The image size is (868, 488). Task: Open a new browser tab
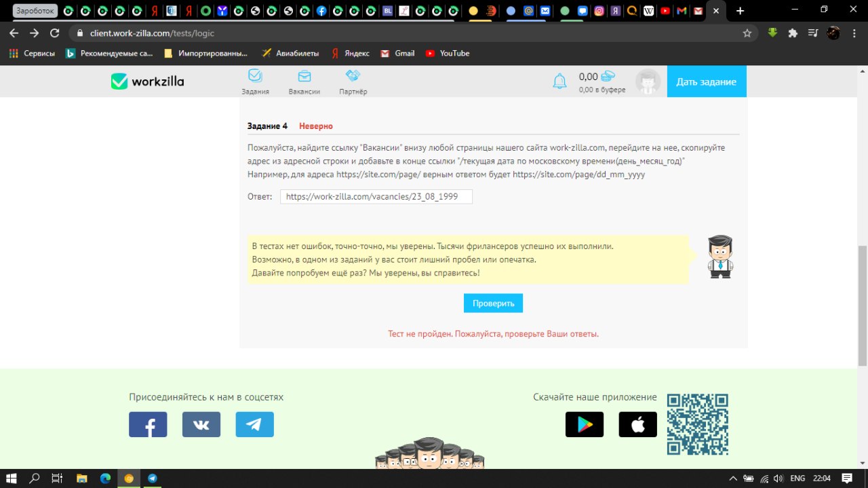pos(740,11)
